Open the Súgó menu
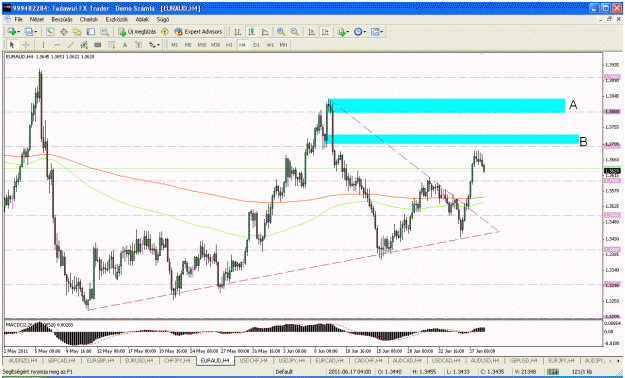 tap(163, 19)
